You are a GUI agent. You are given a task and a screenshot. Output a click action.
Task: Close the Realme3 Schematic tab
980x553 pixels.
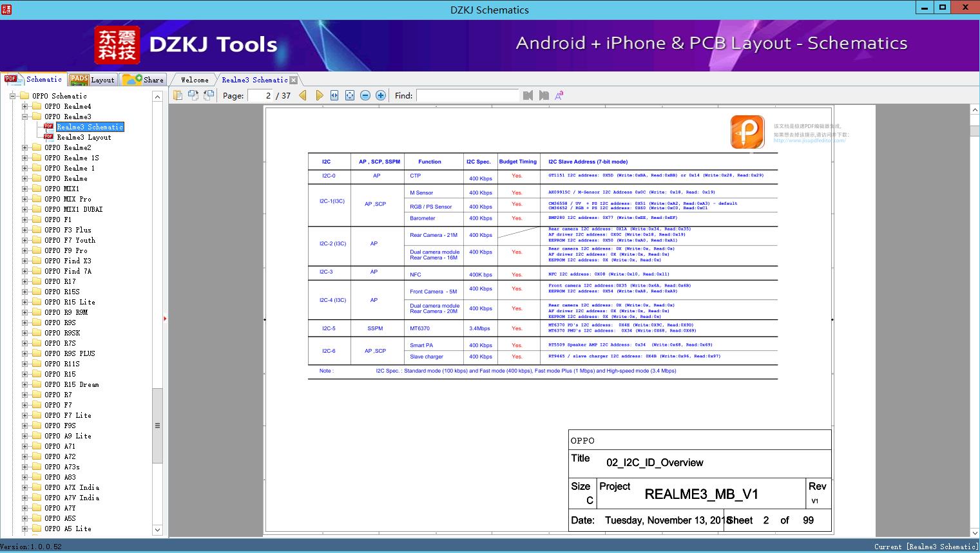pos(294,80)
